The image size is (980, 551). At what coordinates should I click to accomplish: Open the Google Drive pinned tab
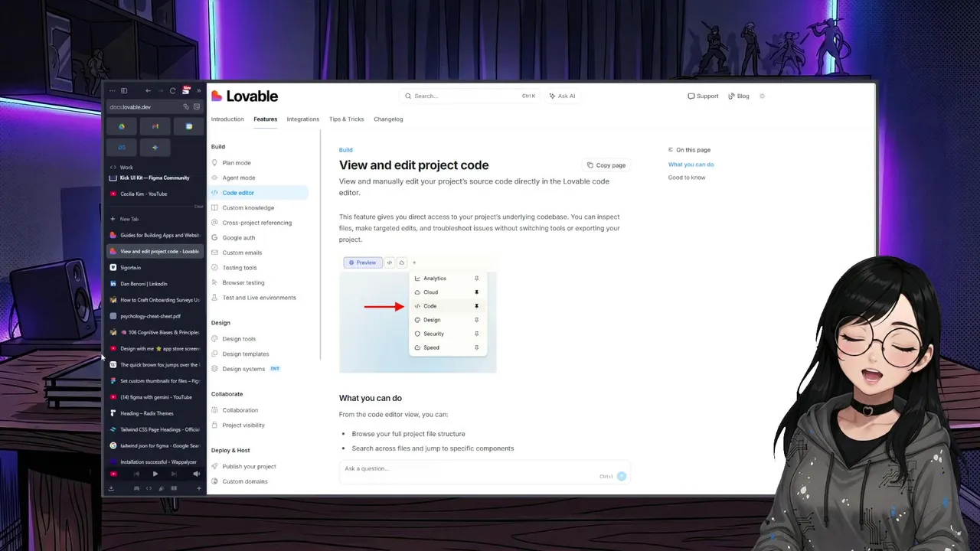(x=122, y=126)
